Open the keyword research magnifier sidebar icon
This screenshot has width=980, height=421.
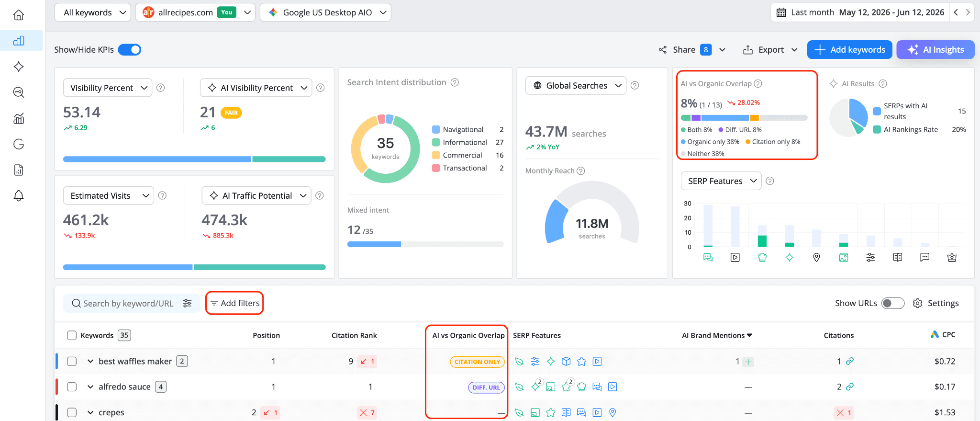(19, 92)
